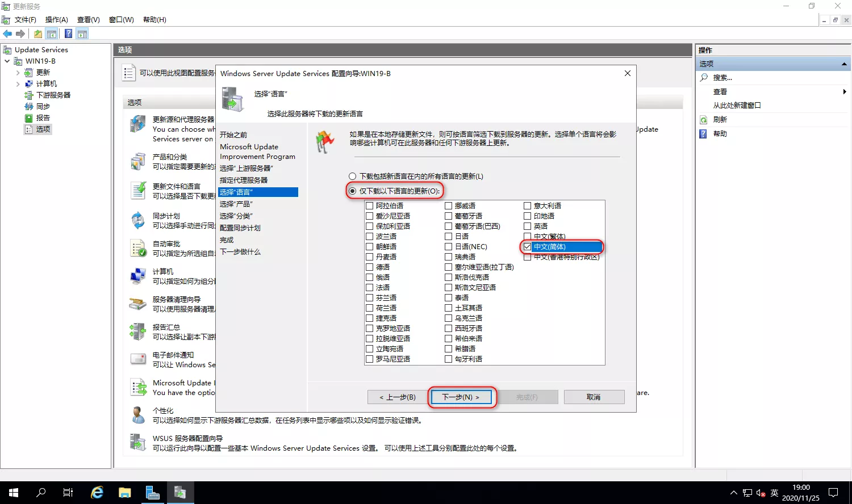Select the 下游服务器 node icon in tree
The width and height of the screenshot is (852, 504).
pos(29,95)
